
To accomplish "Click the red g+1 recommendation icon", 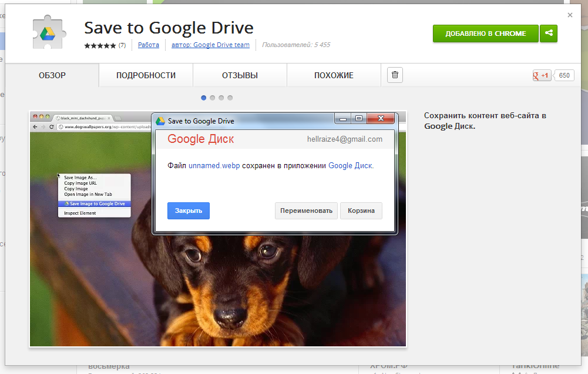I will (540, 75).
